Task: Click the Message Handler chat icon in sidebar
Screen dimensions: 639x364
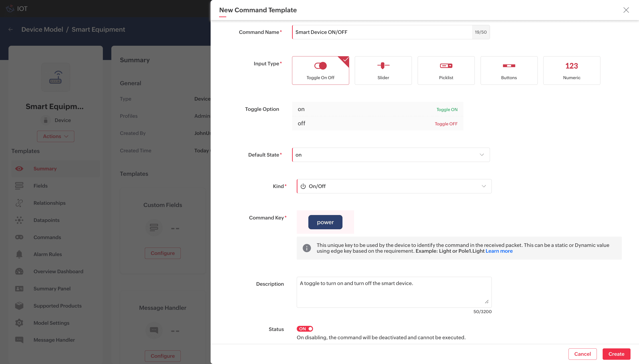Action: click(x=19, y=340)
